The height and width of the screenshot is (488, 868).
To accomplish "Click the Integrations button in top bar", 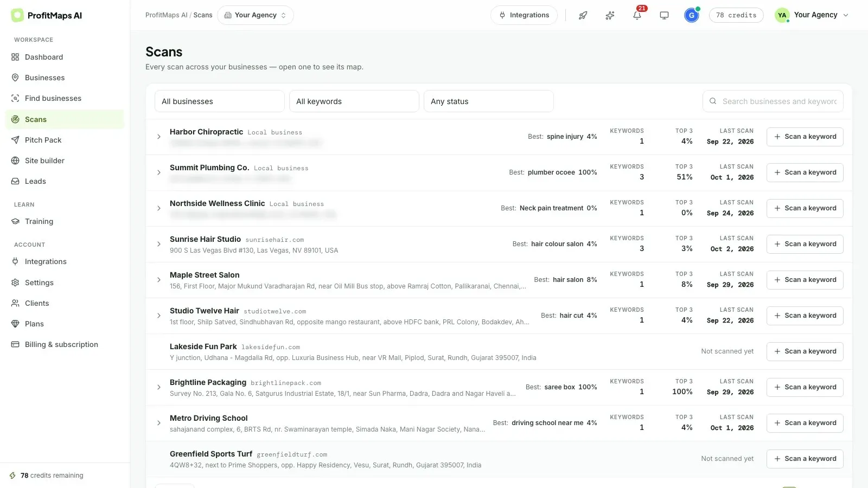I will [524, 15].
